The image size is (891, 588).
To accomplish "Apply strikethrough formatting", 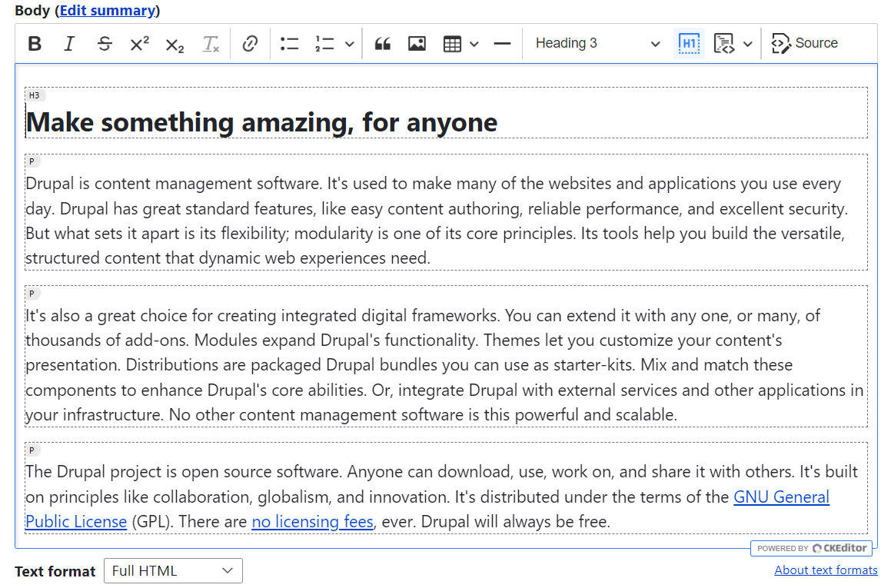I will 104,43.
